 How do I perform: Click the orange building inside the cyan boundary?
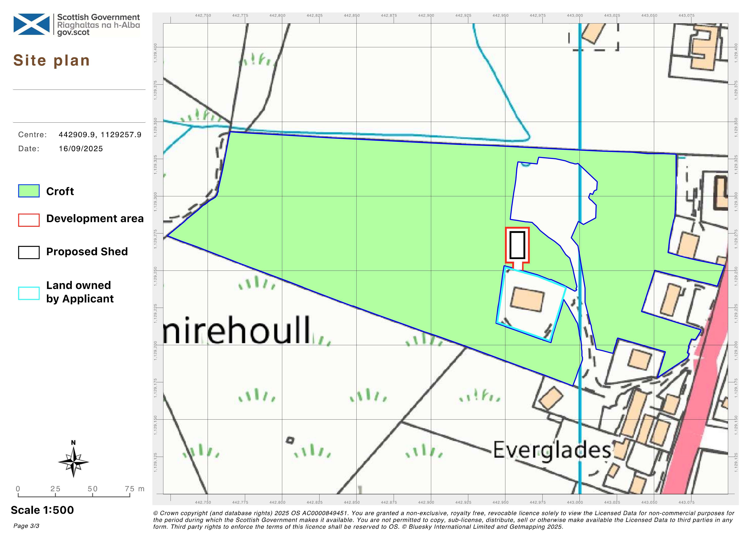(527, 300)
